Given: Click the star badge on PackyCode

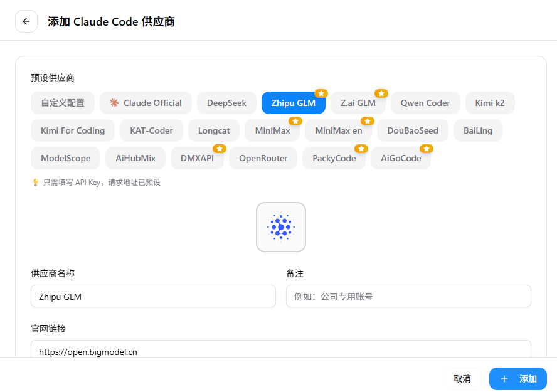Looking at the screenshot, I should [x=361, y=149].
